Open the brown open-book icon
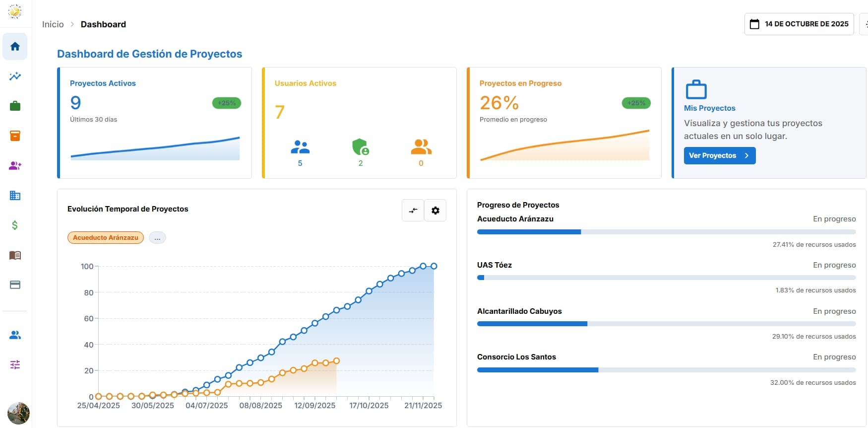 pyautogui.click(x=15, y=255)
